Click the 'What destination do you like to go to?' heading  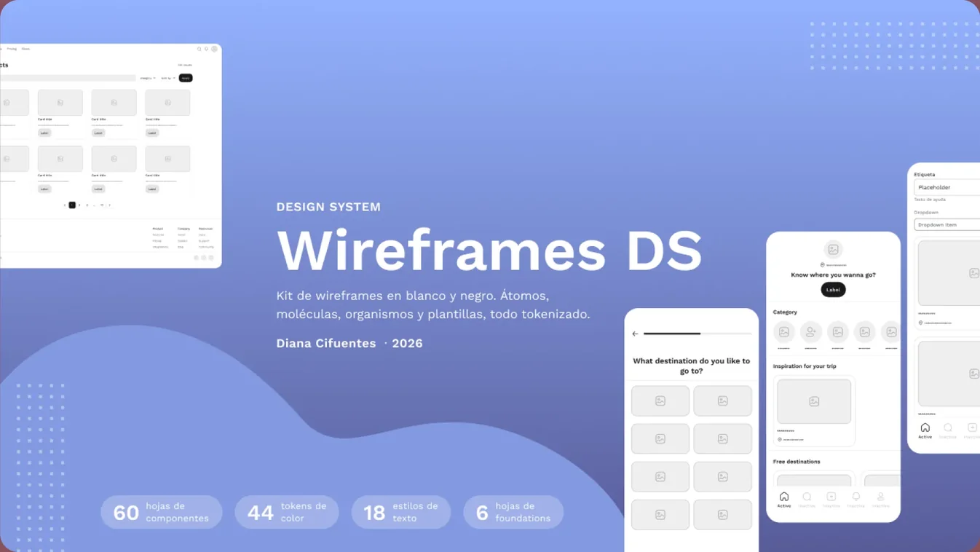692,366
